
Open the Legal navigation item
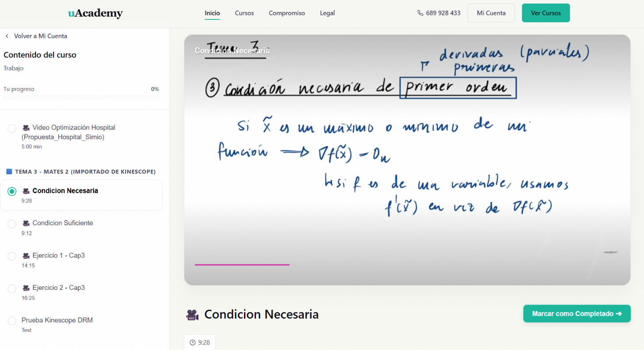pos(328,13)
